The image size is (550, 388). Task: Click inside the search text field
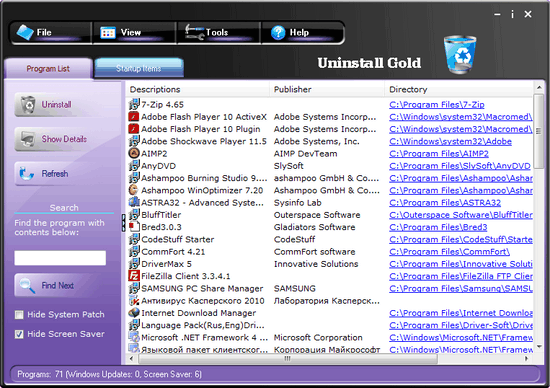tap(60, 258)
